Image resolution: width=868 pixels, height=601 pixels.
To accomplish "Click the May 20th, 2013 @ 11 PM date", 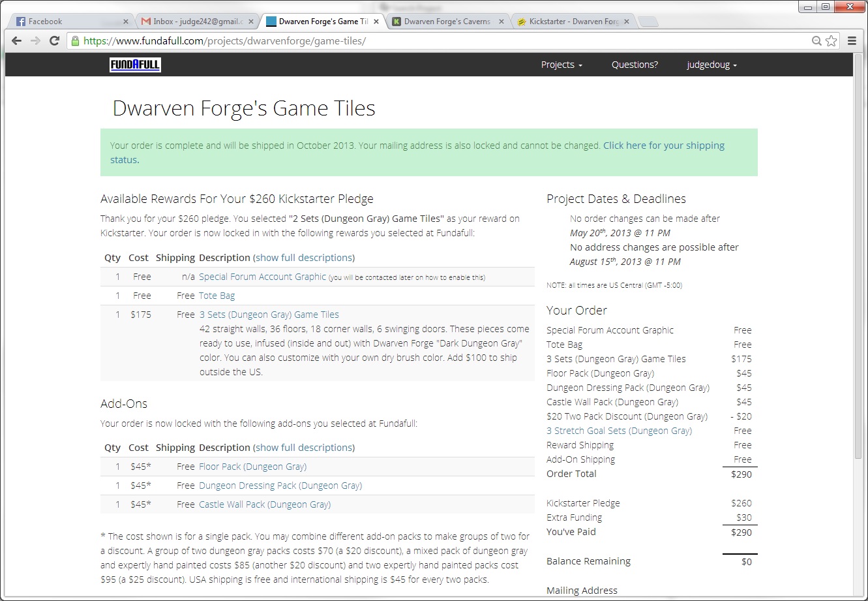I will coord(620,232).
